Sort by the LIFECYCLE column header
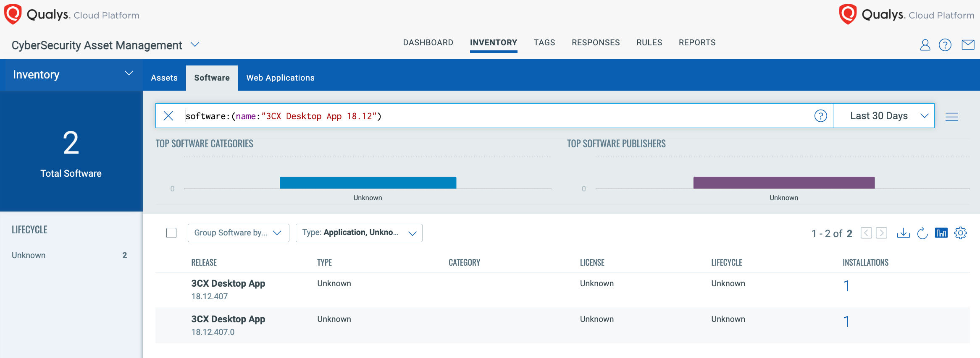The image size is (980, 358). click(x=726, y=262)
